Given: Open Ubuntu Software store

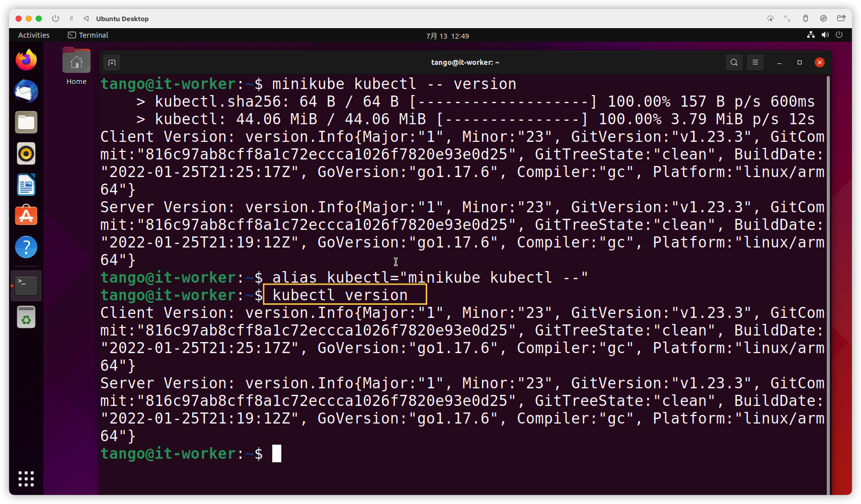Looking at the screenshot, I should 26,216.
